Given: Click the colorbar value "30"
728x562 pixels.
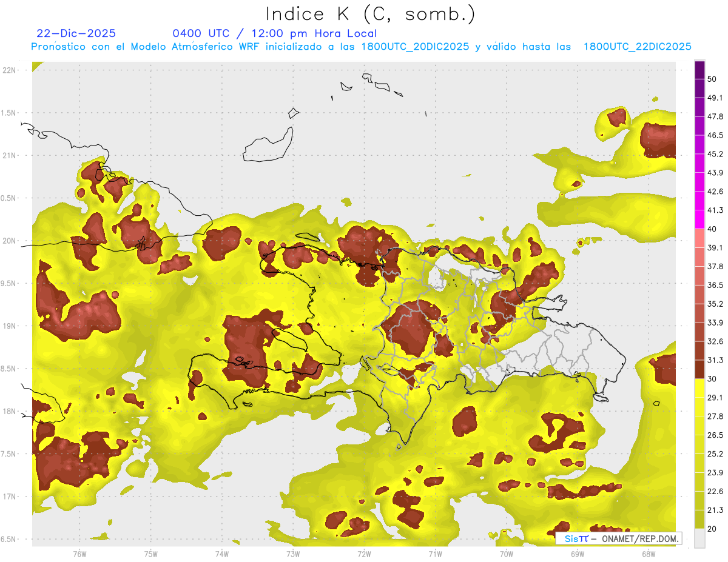Looking at the screenshot, I should coord(712,379).
